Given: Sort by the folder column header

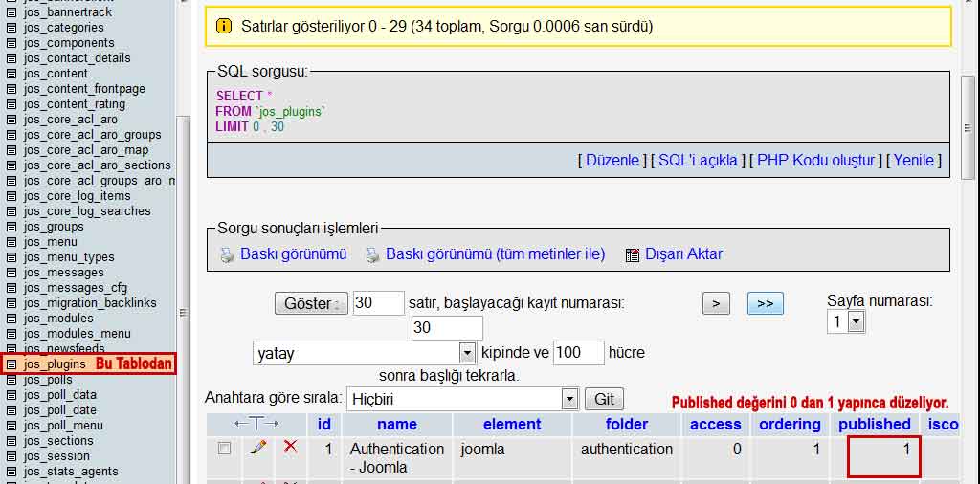Looking at the screenshot, I should pyautogui.click(x=627, y=425).
